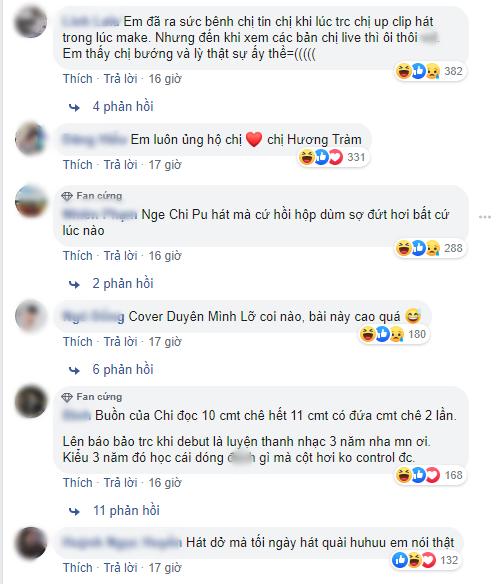Click the Fan cứng diamond badge above the Chi Pu comment
Screen dimensions: 501x584
92,196
